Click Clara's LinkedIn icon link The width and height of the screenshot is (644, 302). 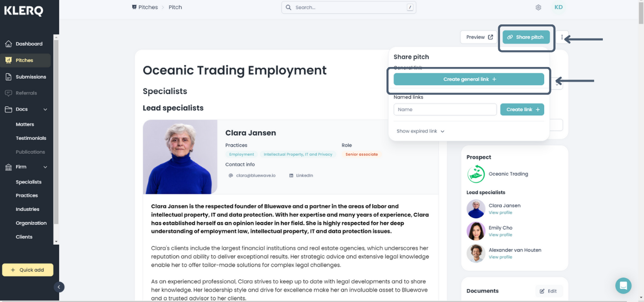pos(291,176)
